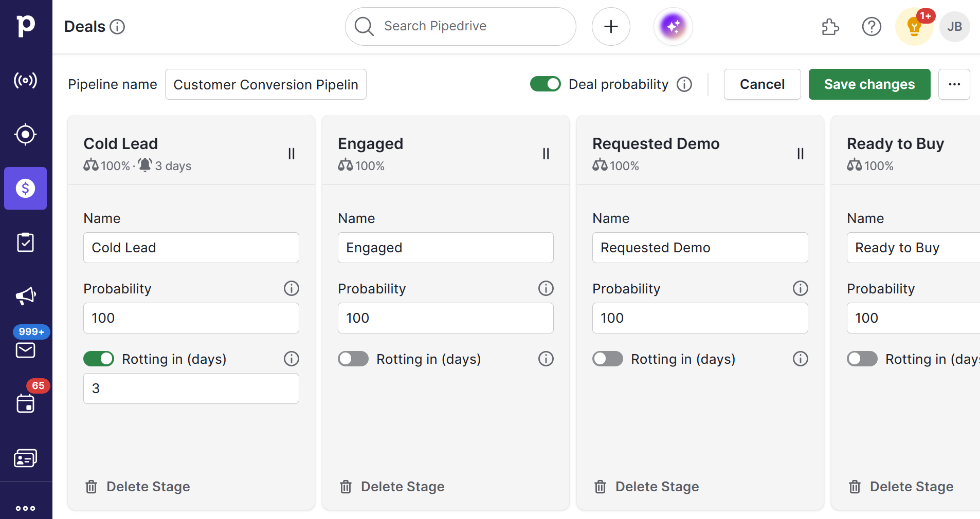The image size is (980, 519).
Task: Grab the Requested Demo stage drag handle
Action: coord(801,154)
